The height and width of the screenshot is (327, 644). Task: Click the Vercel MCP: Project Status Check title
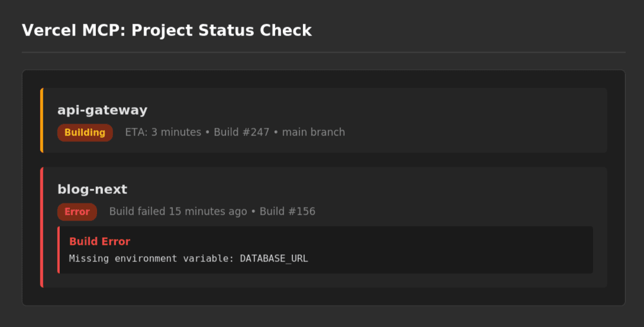[x=166, y=31]
